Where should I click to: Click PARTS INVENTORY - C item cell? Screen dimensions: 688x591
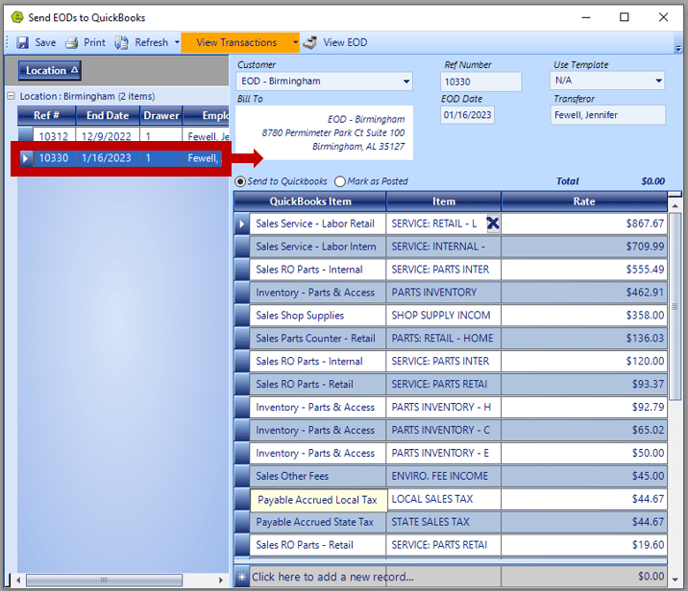click(x=443, y=430)
